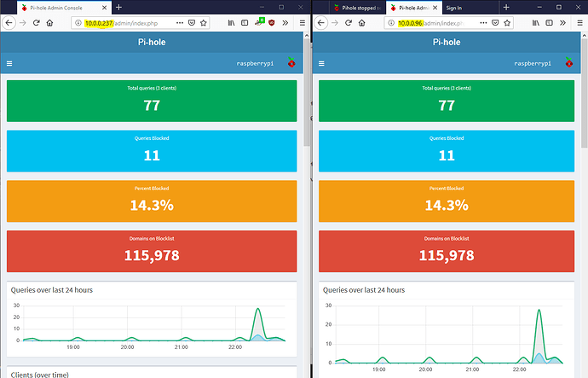Toggle Pi-hole sidebar menu in right window
Image resolution: width=588 pixels, height=378 pixels.
coord(322,63)
